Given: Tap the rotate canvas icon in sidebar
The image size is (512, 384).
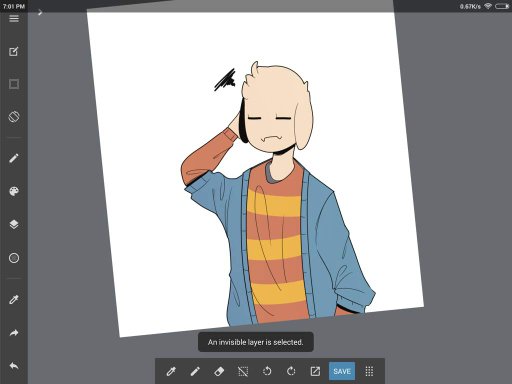Looking at the screenshot, I should tap(14, 117).
